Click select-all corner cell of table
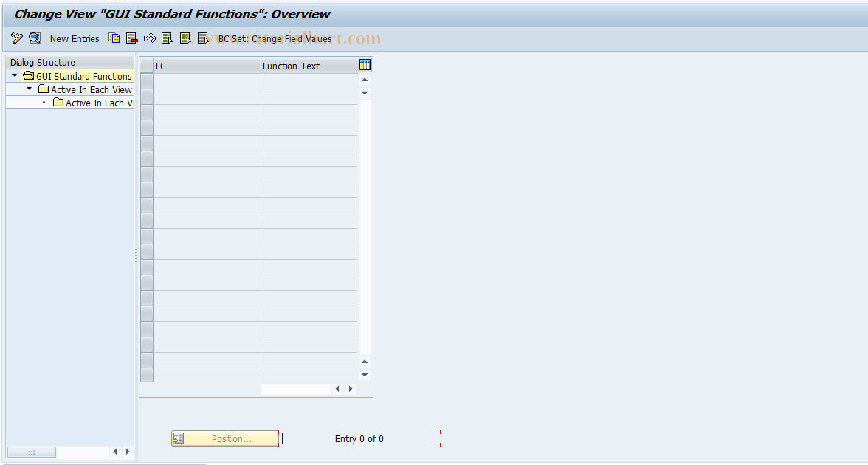Image resolution: width=868 pixels, height=465 pixels. 147,66
